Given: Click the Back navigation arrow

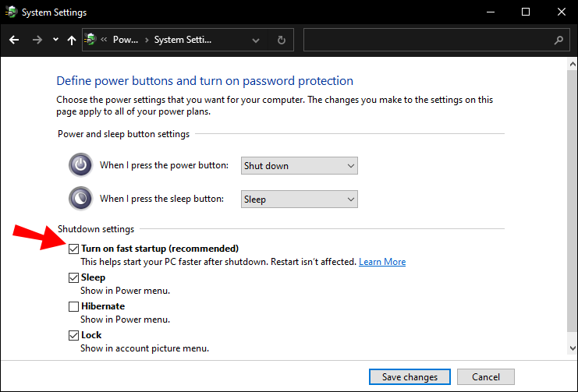Looking at the screenshot, I should tap(15, 40).
